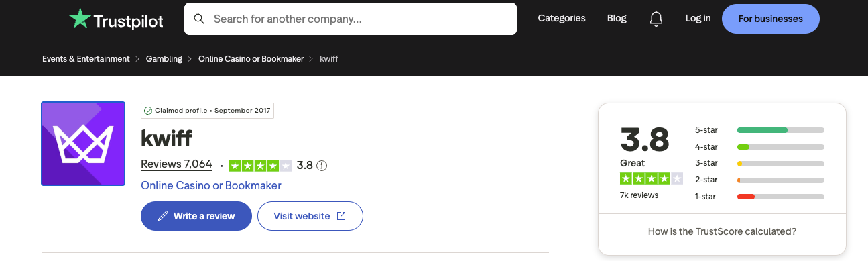Click the claimed profile checkmark badge
The height and width of the screenshot is (261, 868).
click(148, 111)
